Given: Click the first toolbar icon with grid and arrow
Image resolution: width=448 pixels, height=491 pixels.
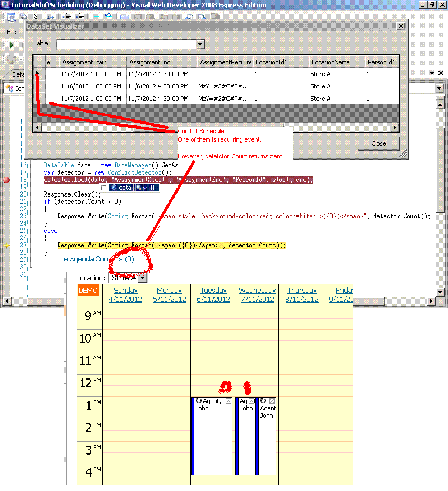Looking at the screenshot, I should 11,17.
